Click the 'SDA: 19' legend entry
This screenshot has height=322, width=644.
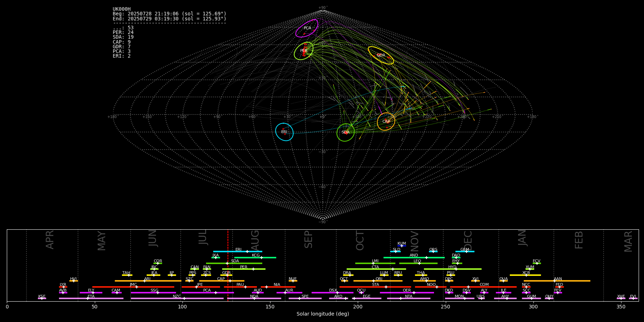click(123, 37)
